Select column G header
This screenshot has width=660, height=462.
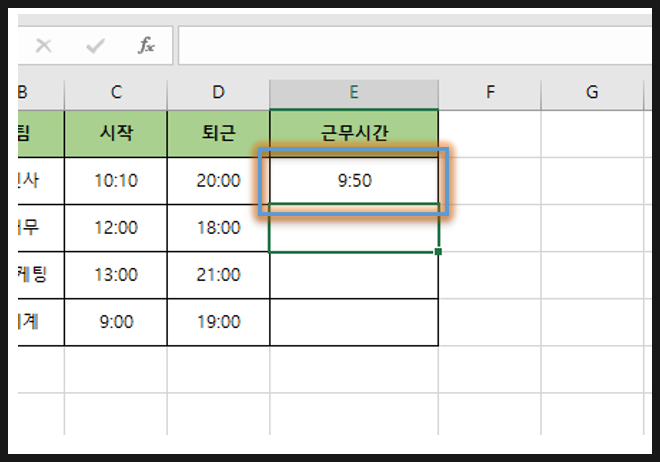click(592, 92)
